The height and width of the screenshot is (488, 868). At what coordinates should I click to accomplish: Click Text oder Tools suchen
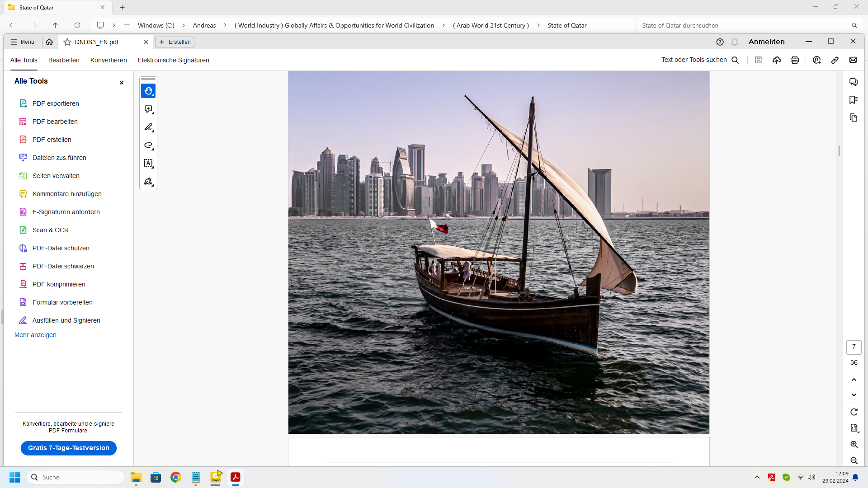700,60
